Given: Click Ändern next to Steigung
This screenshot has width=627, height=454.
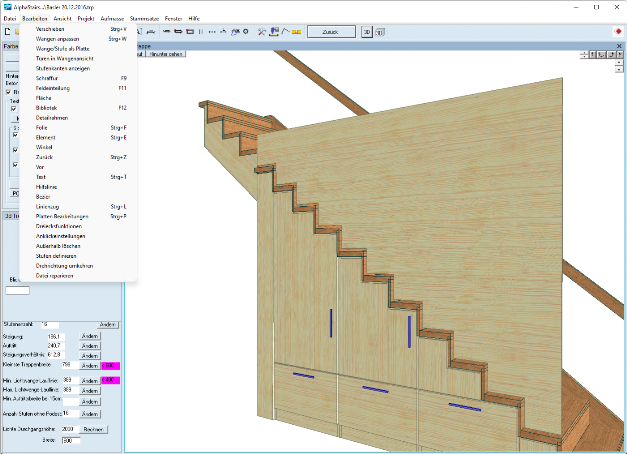Looking at the screenshot, I should click(90, 336).
